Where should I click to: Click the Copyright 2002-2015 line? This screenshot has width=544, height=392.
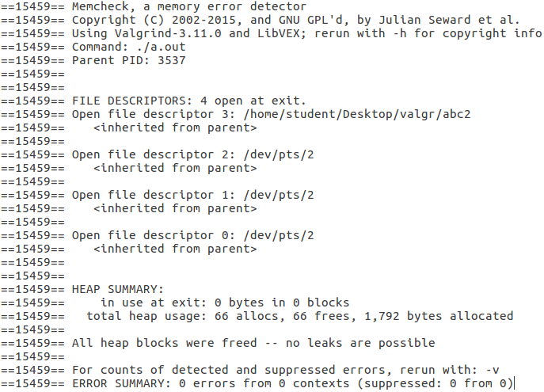295,20
